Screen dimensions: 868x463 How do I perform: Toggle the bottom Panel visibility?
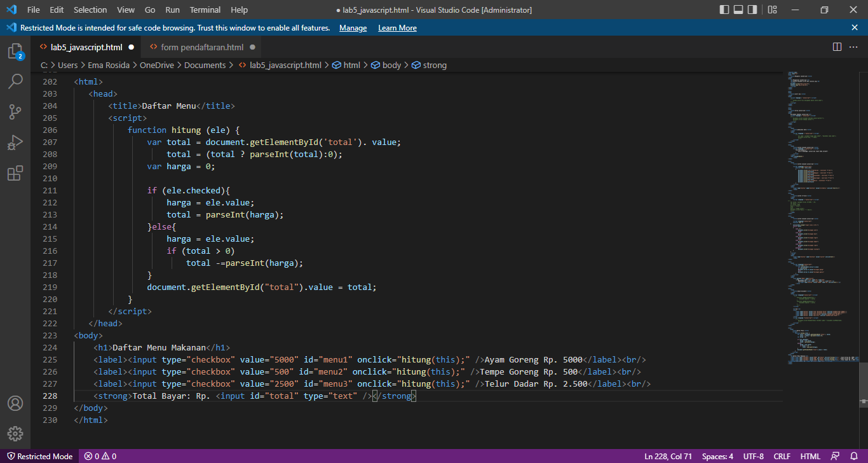click(x=740, y=10)
